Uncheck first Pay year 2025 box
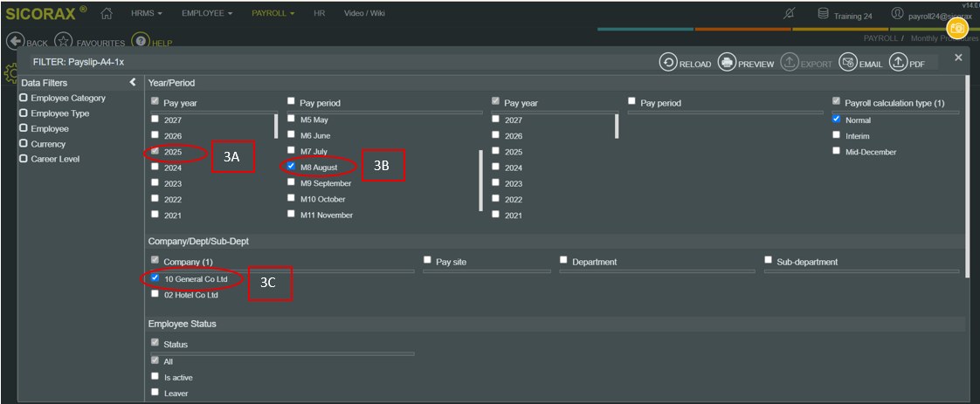 click(155, 151)
